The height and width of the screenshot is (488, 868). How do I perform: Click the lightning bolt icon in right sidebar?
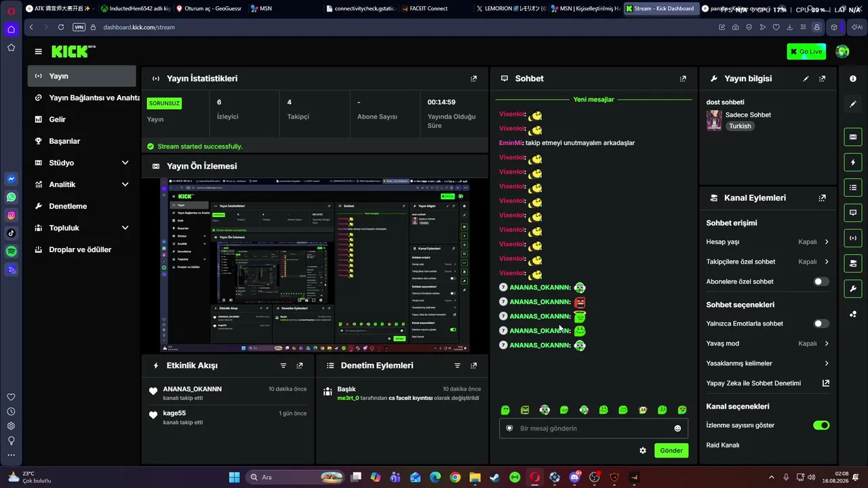pyautogui.click(x=853, y=163)
